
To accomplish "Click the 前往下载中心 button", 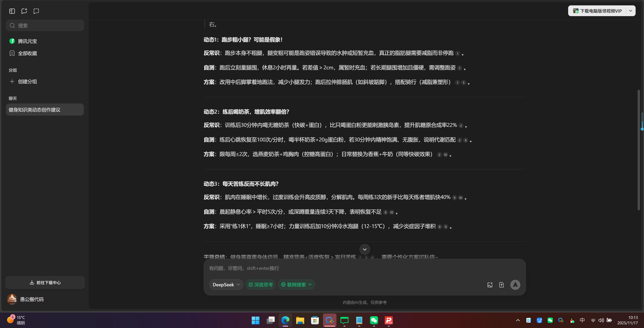I will tap(45, 282).
